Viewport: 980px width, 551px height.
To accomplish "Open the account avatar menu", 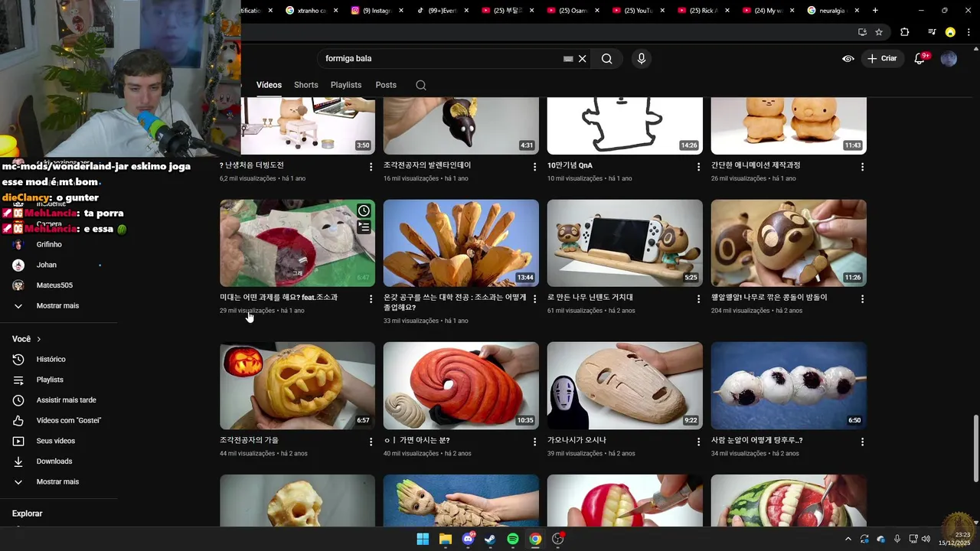I will pos(949,58).
